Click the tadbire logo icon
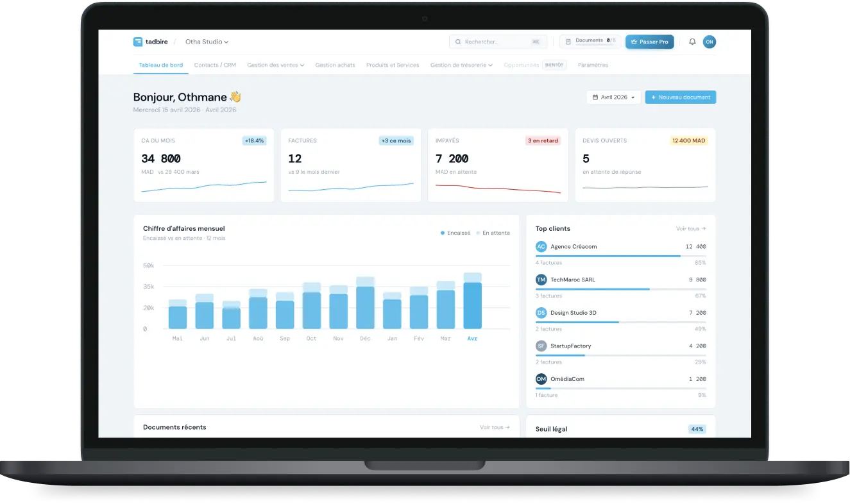Screen dimensions: 850x504 138,42
